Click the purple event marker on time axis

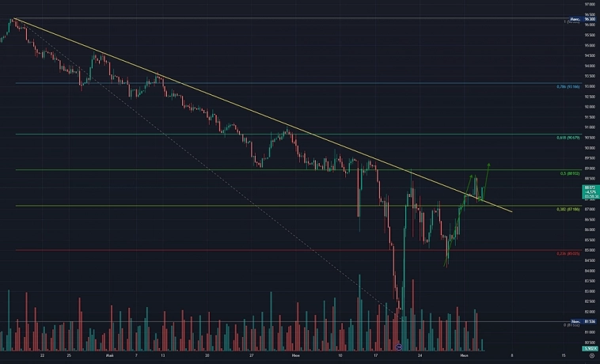pos(399,347)
